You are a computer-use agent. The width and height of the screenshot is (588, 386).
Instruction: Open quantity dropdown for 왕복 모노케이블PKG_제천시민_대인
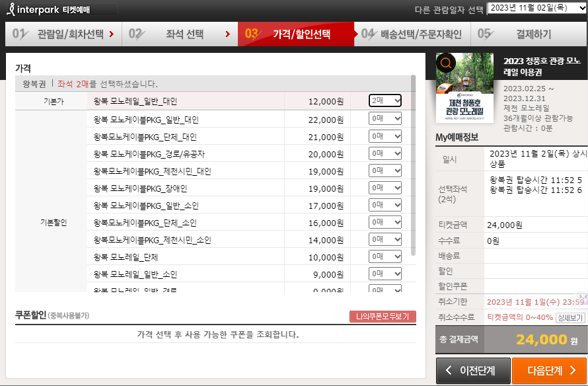tap(385, 171)
